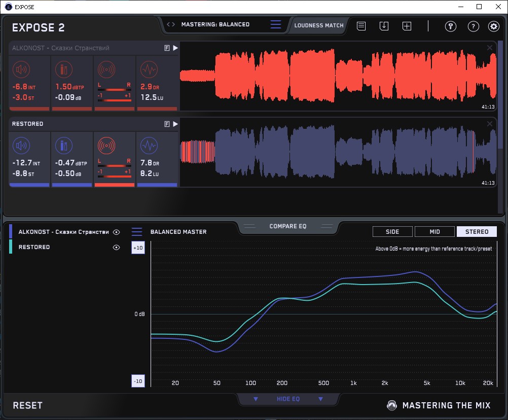Toggle the Loudness Match button
508x420 pixels.
(318, 25)
